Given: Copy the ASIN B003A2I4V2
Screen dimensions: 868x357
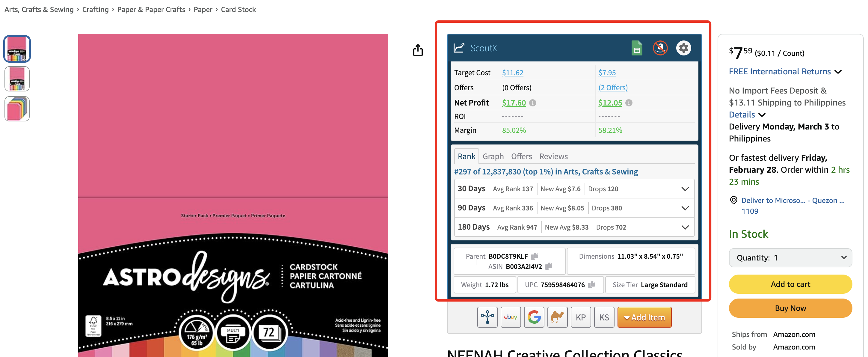Looking at the screenshot, I should [x=549, y=266].
